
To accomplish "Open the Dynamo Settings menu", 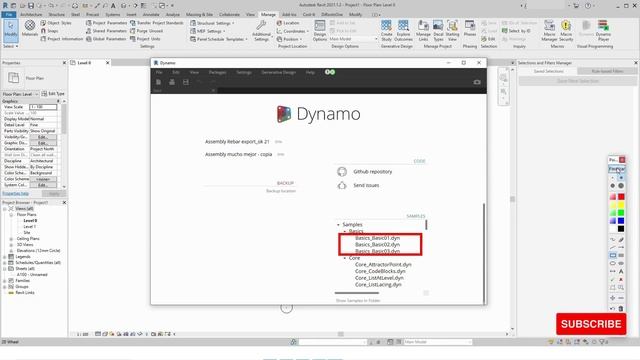I will [244, 72].
